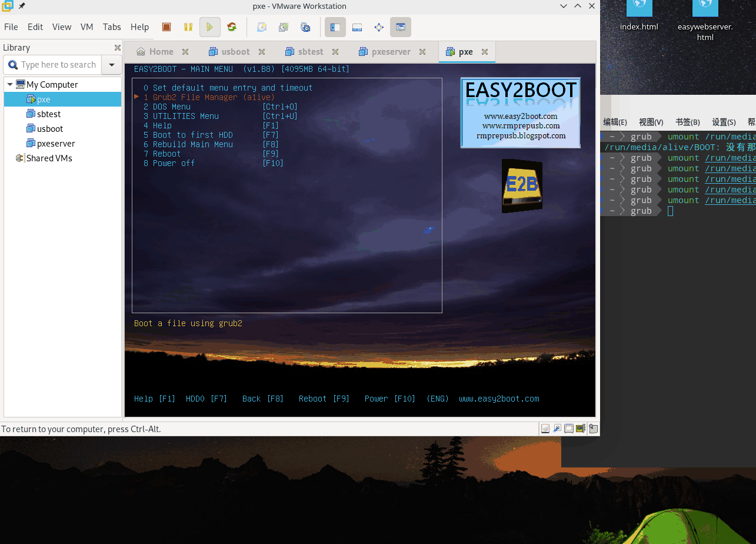Close the pxeserver tab
This screenshot has height=544, width=756.
422,52
